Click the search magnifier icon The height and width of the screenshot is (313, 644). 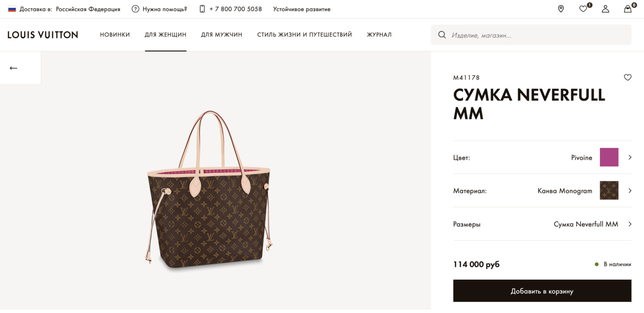point(442,35)
